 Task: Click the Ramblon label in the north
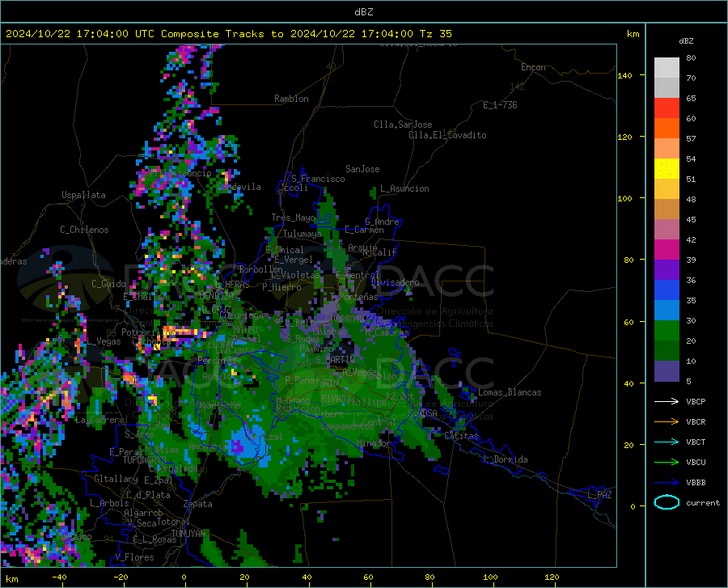click(291, 99)
